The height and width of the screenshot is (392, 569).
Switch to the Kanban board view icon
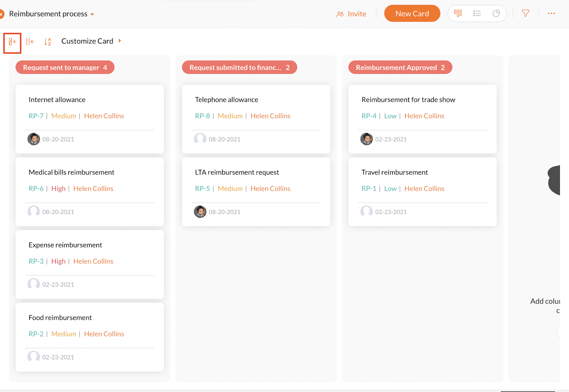tap(458, 13)
